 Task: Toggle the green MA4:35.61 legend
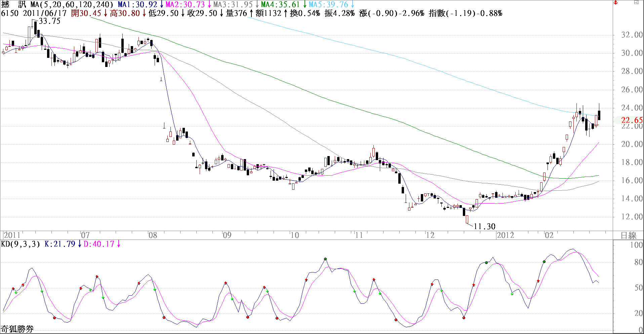[280, 4]
